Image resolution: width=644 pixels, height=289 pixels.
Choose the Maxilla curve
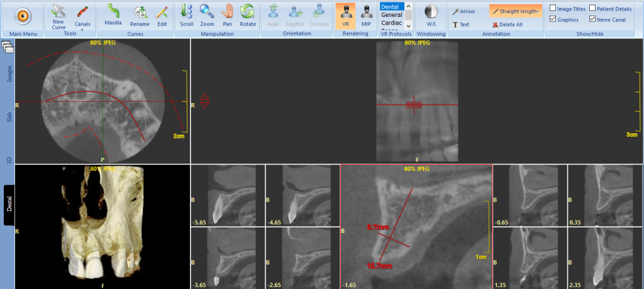[x=113, y=15]
